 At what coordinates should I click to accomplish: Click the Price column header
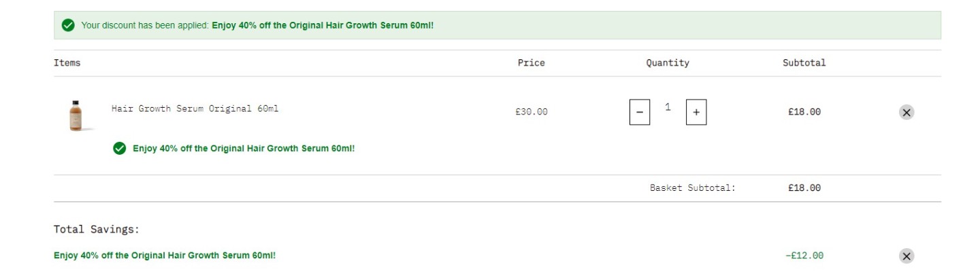(x=531, y=63)
